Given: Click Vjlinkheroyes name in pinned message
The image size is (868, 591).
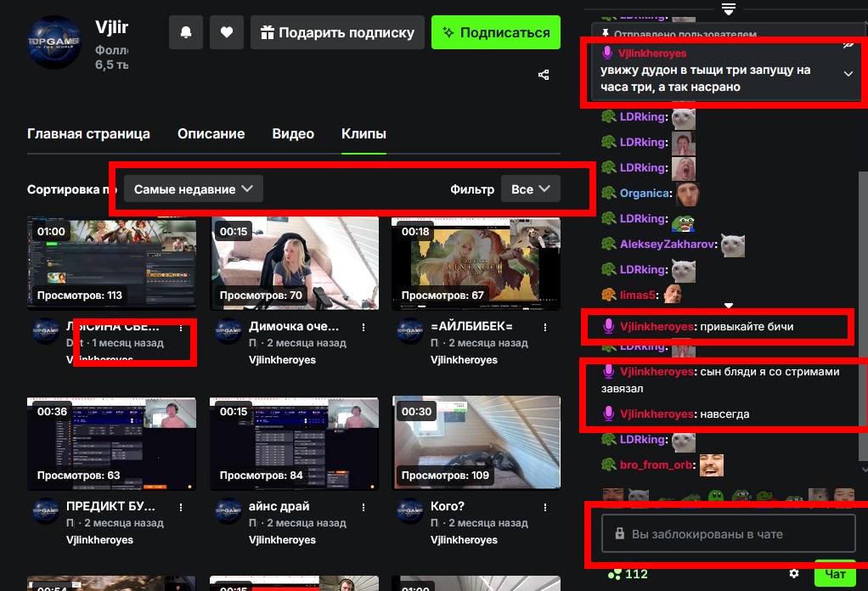Looking at the screenshot, I should [x=652, y=53].
